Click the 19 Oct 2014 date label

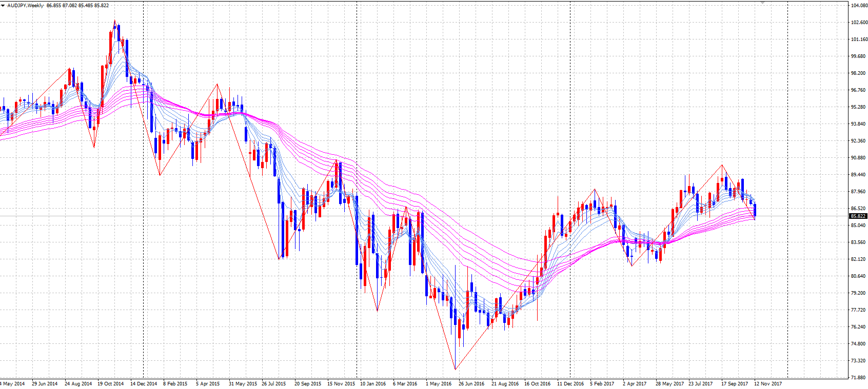[x=111, y=384]
